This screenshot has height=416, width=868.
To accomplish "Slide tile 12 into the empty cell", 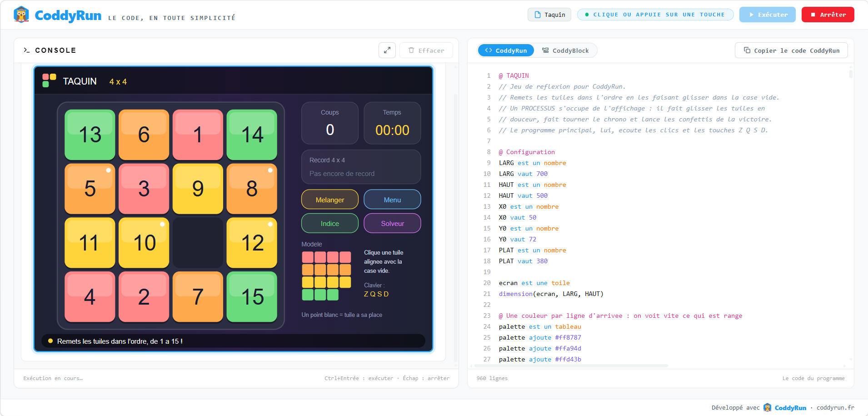I will click(252, 243).
